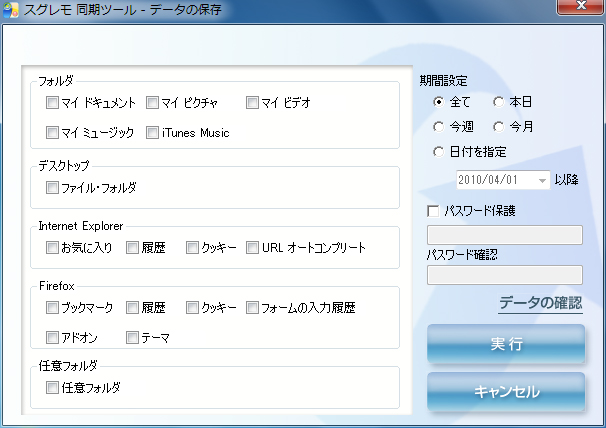The height and width of the screenshot is (428, 606).
Task: Check the マイ ドキュメント checkbox
Action: point(52,103)
